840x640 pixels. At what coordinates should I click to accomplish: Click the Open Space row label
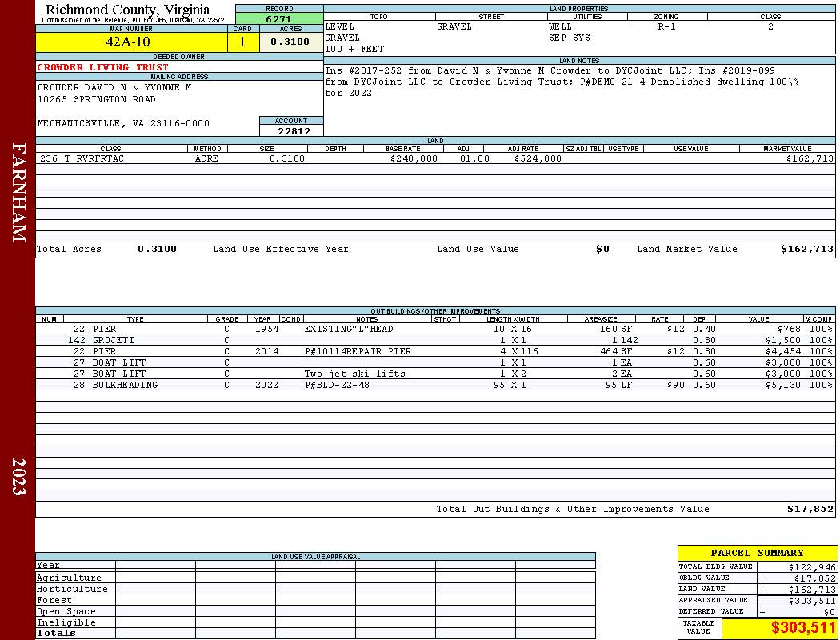pyautogui.click(x=66, y=612)
